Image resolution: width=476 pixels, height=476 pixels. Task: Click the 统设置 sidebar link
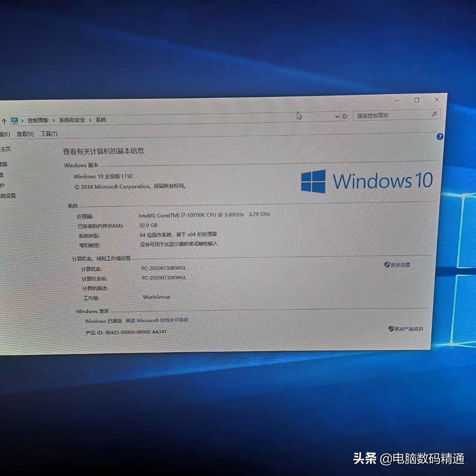(8, 196)
